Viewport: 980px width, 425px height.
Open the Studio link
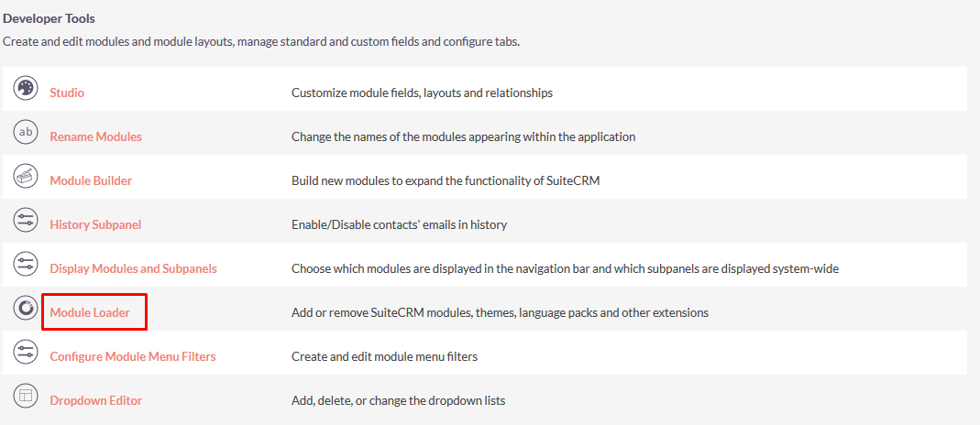pos(67,93)
